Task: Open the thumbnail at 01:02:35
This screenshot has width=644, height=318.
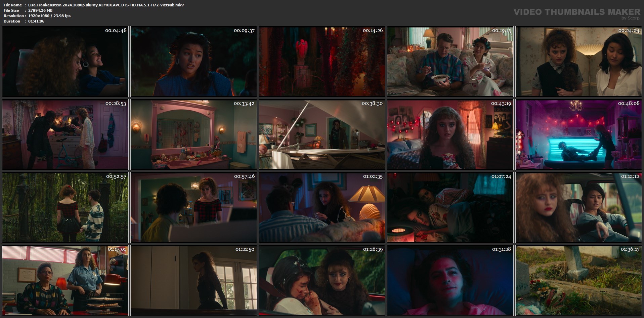Action: tap(322, 207)
